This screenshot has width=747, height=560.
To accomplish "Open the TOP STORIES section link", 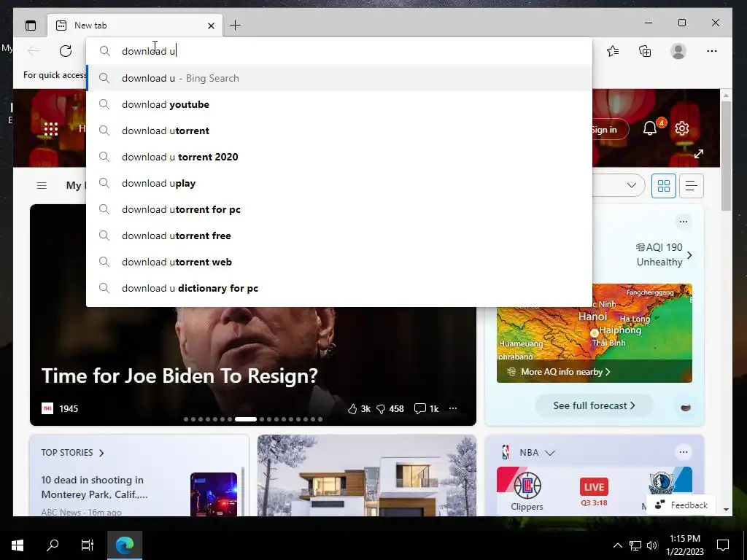I will pos(72,452).
